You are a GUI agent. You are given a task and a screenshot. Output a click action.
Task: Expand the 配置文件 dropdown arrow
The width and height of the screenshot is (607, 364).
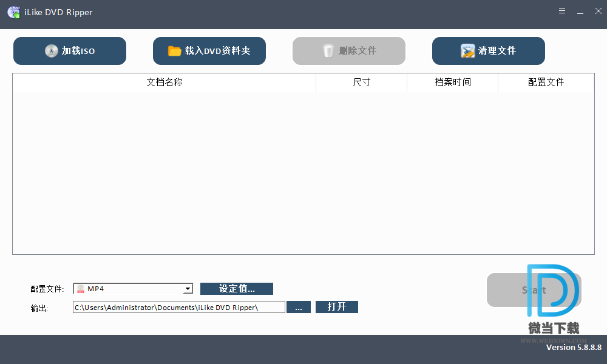(188, 289)
